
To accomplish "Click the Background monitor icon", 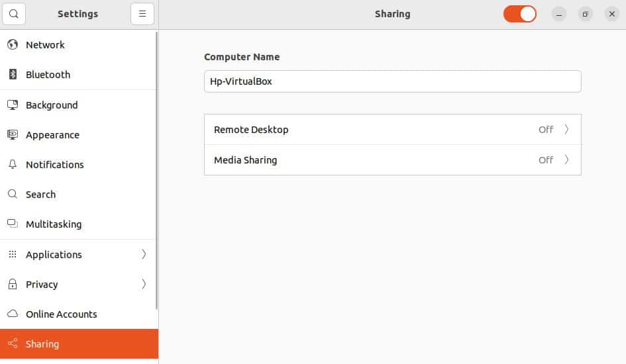I will click(x=12, y=105).
